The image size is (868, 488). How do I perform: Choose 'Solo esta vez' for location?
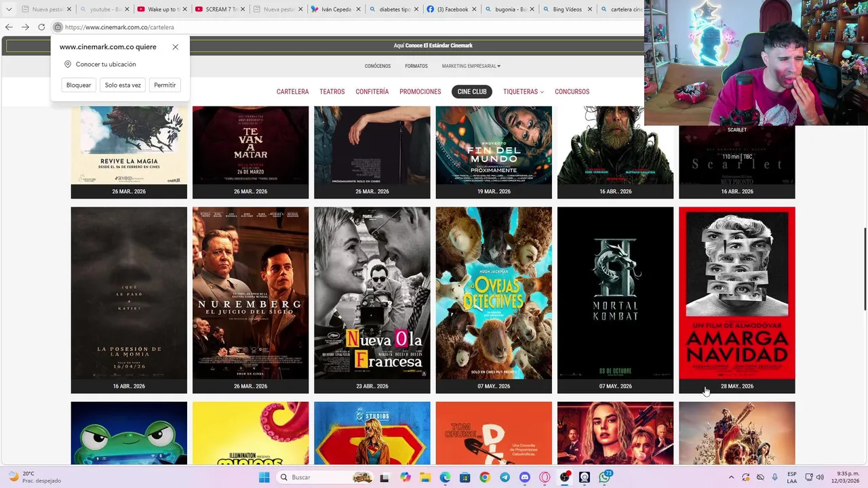point(123,85)
